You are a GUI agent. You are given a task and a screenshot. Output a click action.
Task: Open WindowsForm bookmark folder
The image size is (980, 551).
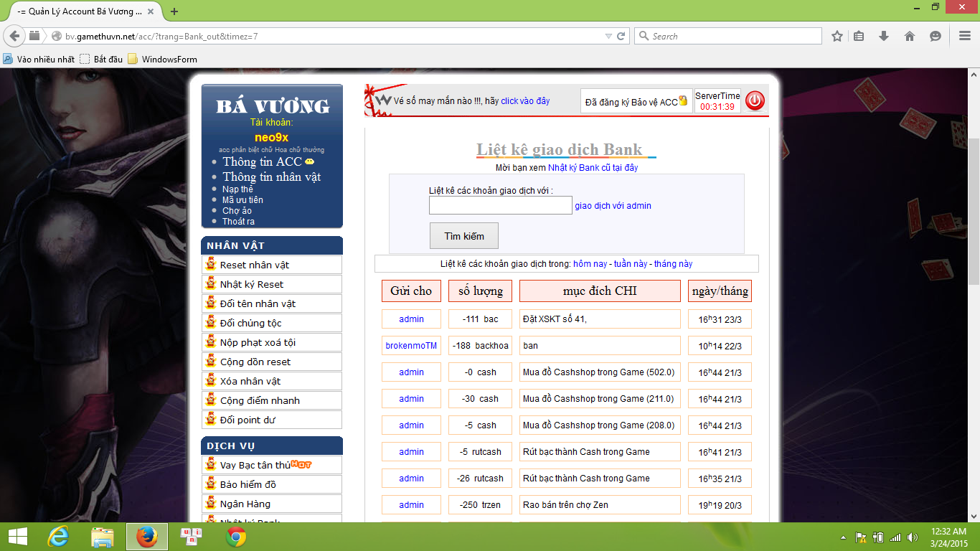163,59
